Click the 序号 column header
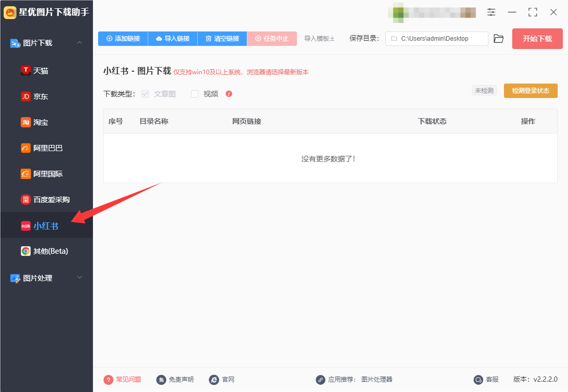This screenshot has width=568, height=392. 116,121
